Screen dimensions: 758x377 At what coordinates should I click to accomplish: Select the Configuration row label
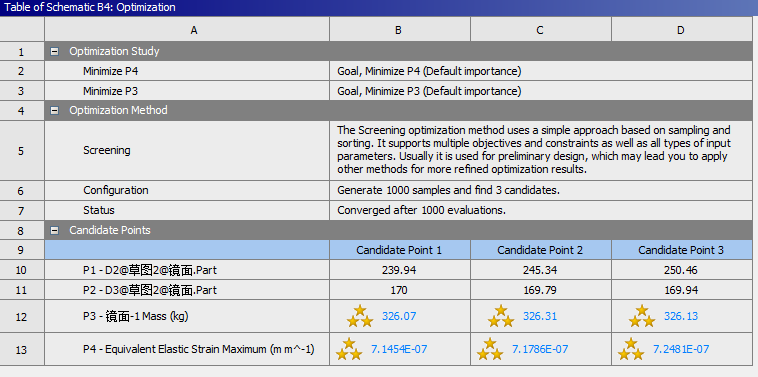[x=116, y=190]
